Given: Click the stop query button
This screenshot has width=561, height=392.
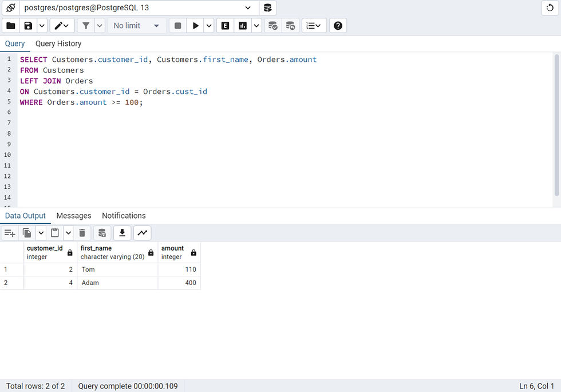Looking at the screenshot, I should pyautogui.click(x=177, y=25).
